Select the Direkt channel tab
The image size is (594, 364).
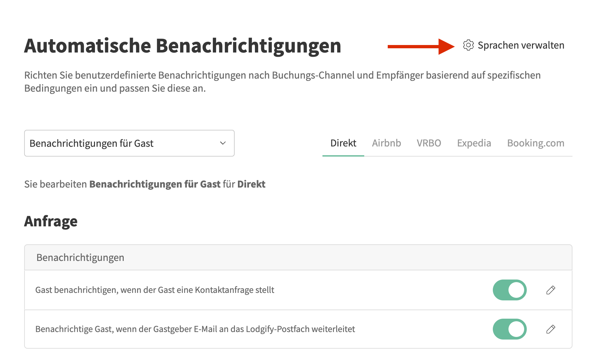tap(343, 143)
